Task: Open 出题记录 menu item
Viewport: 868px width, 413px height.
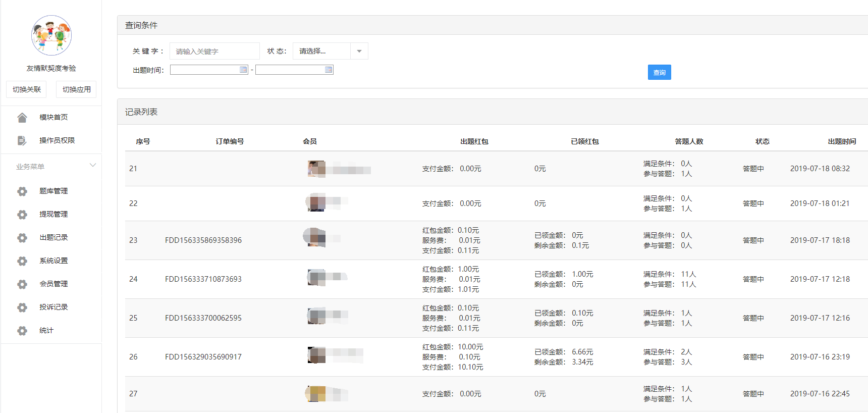Action: pyautogui.click(x=53, y=237)
